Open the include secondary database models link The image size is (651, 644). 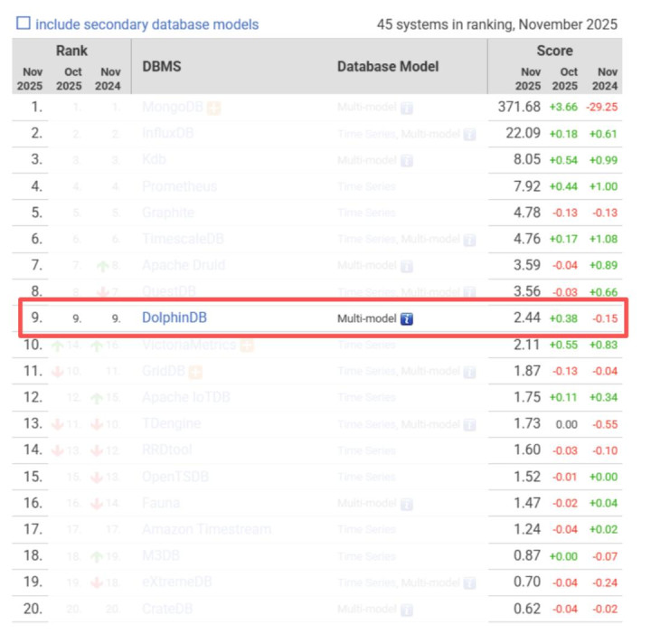[147, 24]
